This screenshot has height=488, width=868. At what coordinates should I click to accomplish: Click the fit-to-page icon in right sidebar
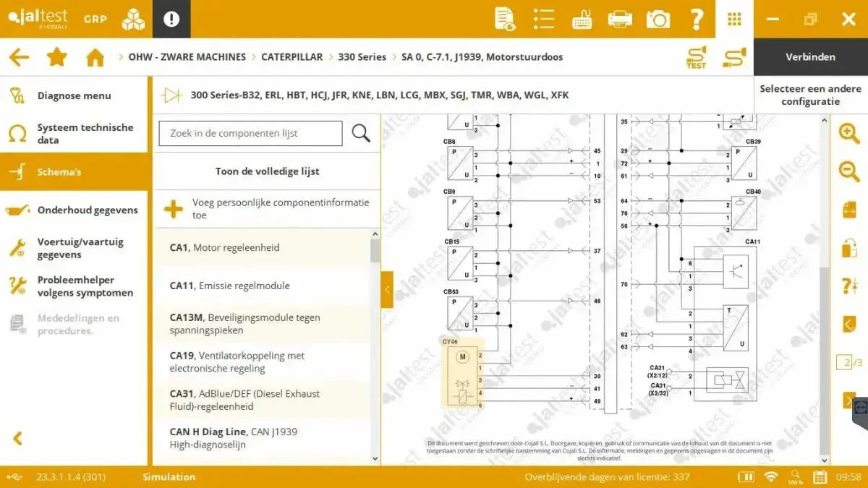848,210
